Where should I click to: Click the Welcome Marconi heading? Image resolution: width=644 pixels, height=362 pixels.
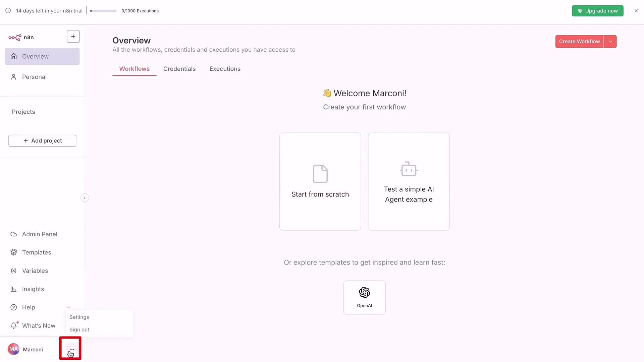pos(365,93)
